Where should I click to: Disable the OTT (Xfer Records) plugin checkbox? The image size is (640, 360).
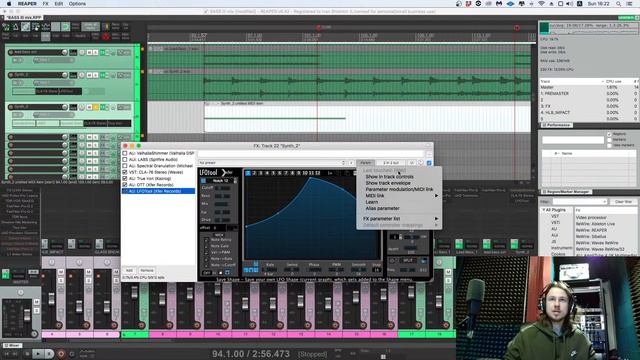tap(125, 185)
